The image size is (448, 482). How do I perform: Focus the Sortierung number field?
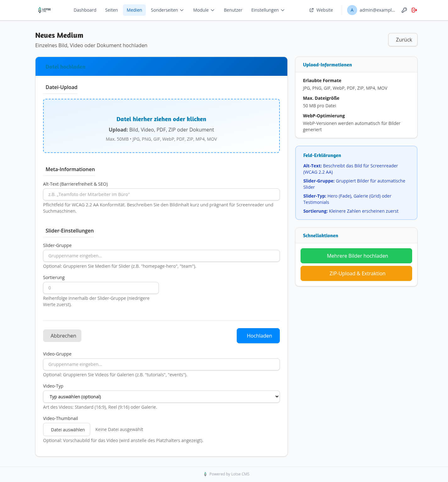pos(101,288)
